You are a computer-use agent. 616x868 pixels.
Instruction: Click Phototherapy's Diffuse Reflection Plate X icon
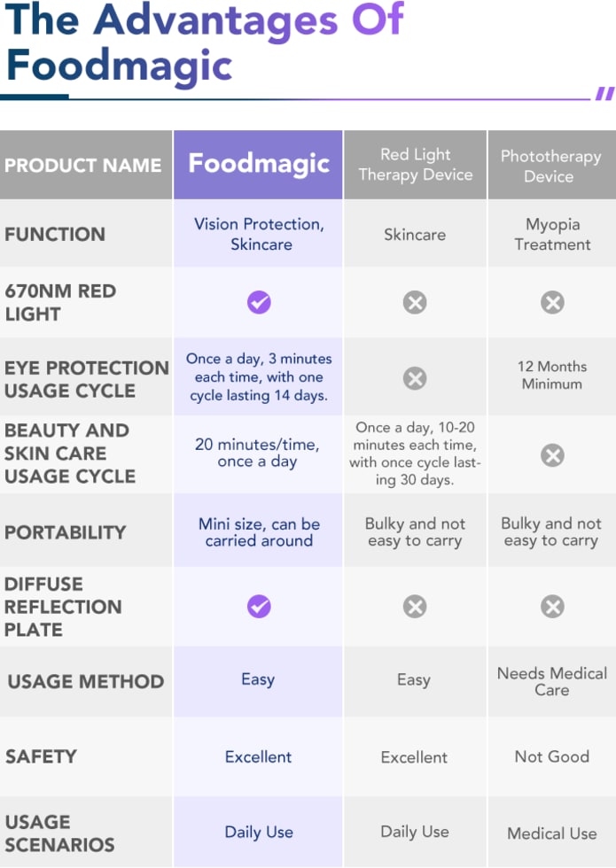pos(552,606)
